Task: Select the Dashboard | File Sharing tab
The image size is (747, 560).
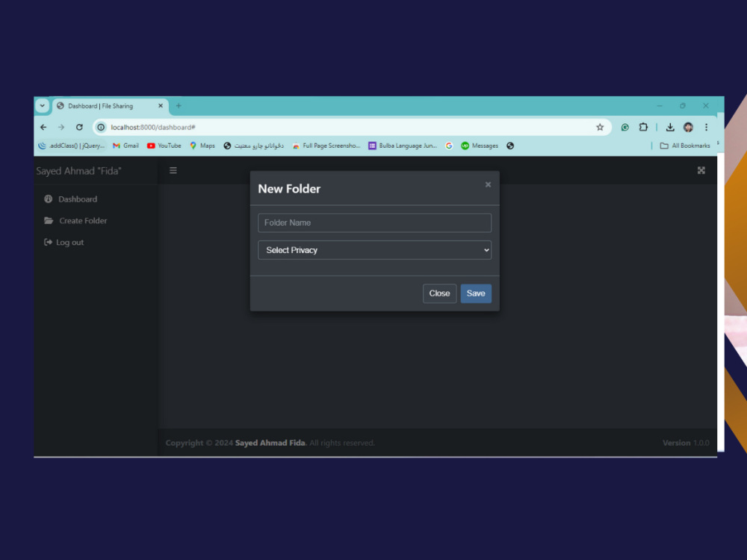Action: tap(110, 106)
